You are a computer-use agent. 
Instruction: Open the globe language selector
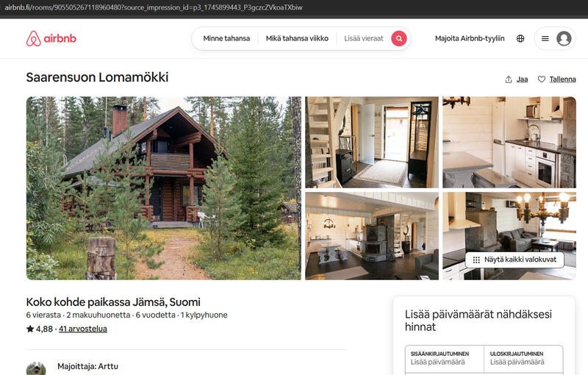520,38
